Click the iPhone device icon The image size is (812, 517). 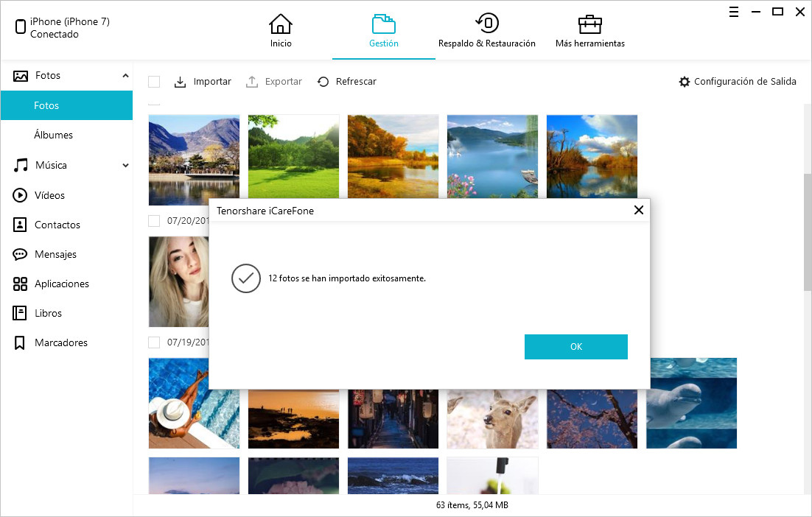(20, 27)
